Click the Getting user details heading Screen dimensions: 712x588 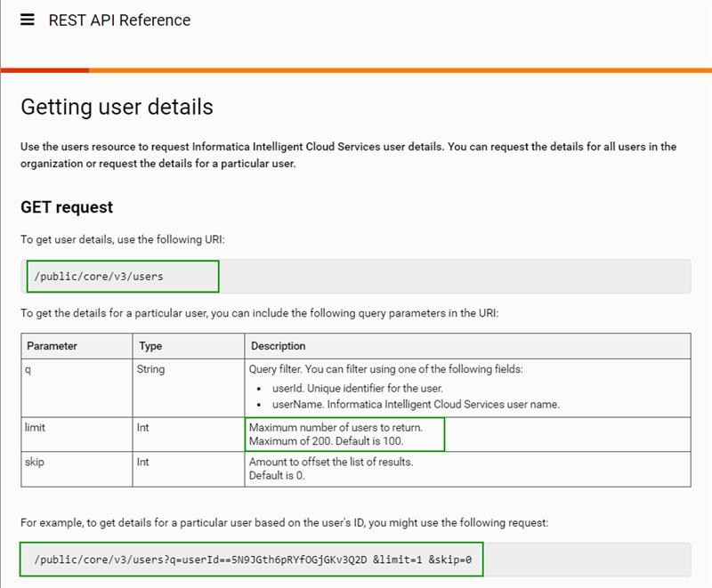coord(117,107)
